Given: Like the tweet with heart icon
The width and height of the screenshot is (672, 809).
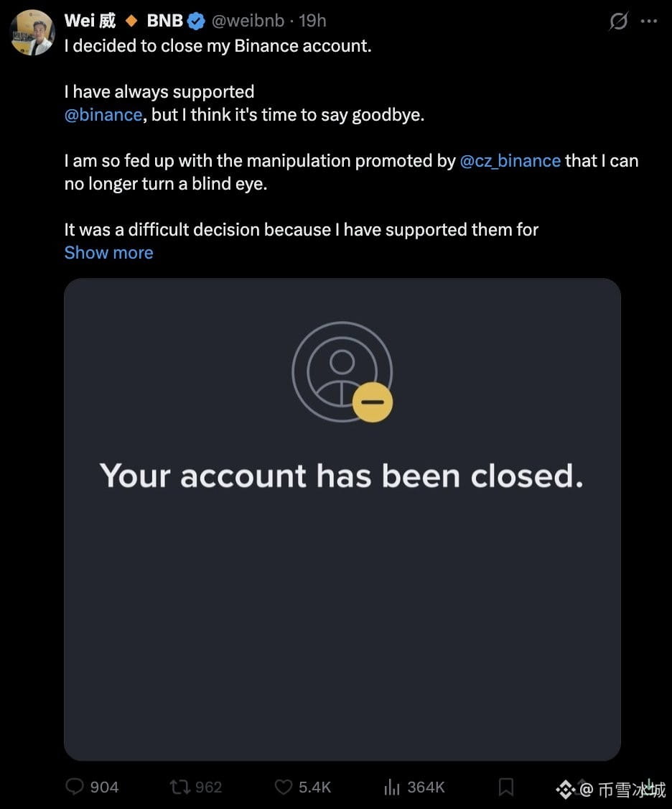Looking at the screenshot, I should pyautogui.click(x=283, y=787).
